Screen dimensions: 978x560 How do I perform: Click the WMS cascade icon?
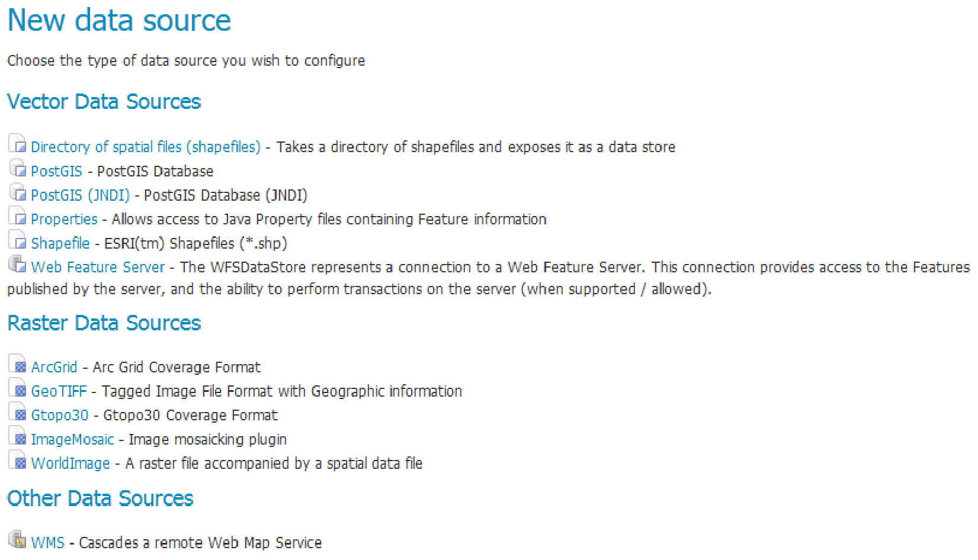pos(18,540)
